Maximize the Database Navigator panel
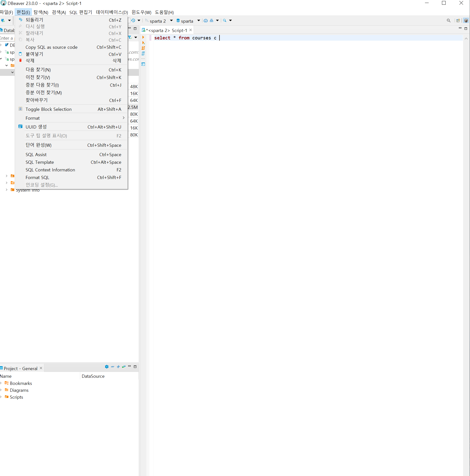Image resolution: width=470 pixels, height=476 pixels. [x=135, y=29]
